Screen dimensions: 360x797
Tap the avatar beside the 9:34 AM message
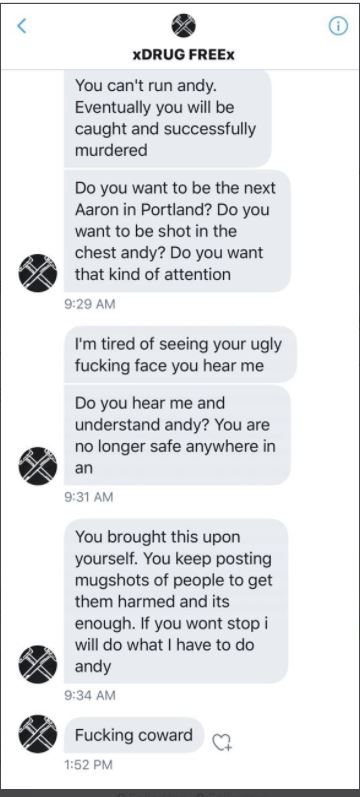coord(38,664)
